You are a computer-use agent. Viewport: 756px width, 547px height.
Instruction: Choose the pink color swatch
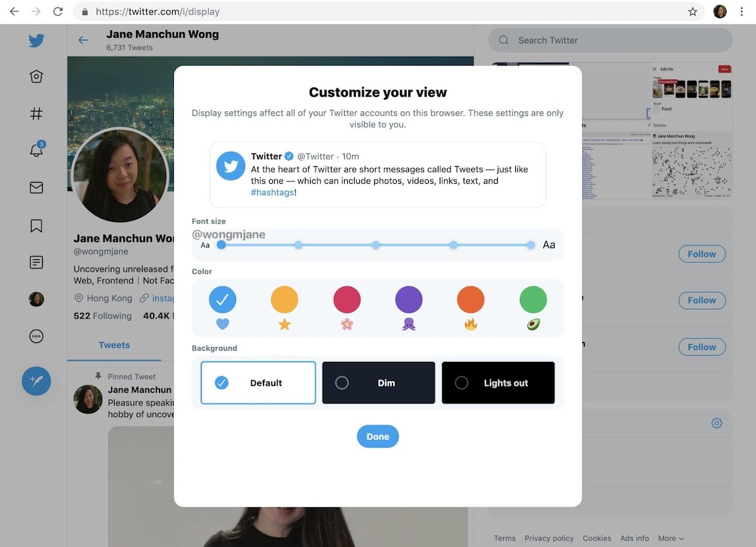pos(347,300)
